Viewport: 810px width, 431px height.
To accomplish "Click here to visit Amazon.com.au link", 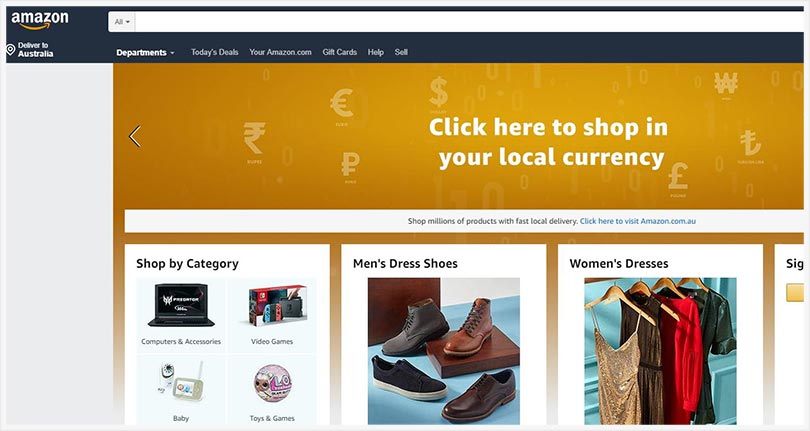I will pos(637,221).
